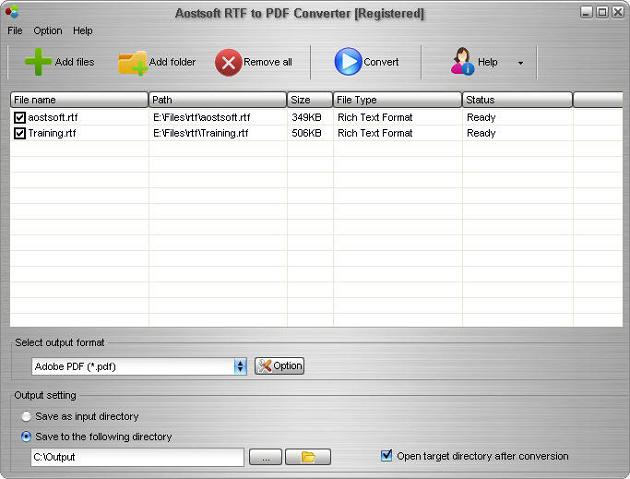Sort by File name column header
The image size is (630, 479).
click(x=79, y=100)
